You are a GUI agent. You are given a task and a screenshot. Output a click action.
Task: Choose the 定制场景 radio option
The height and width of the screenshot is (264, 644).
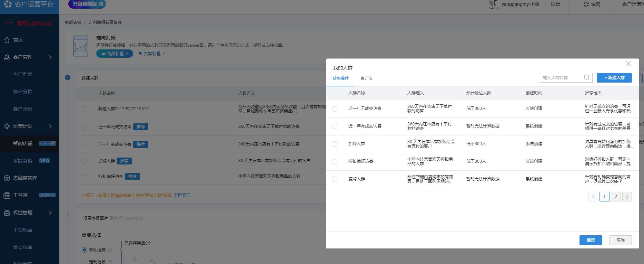pyautogui.click(x=85, y=262)
